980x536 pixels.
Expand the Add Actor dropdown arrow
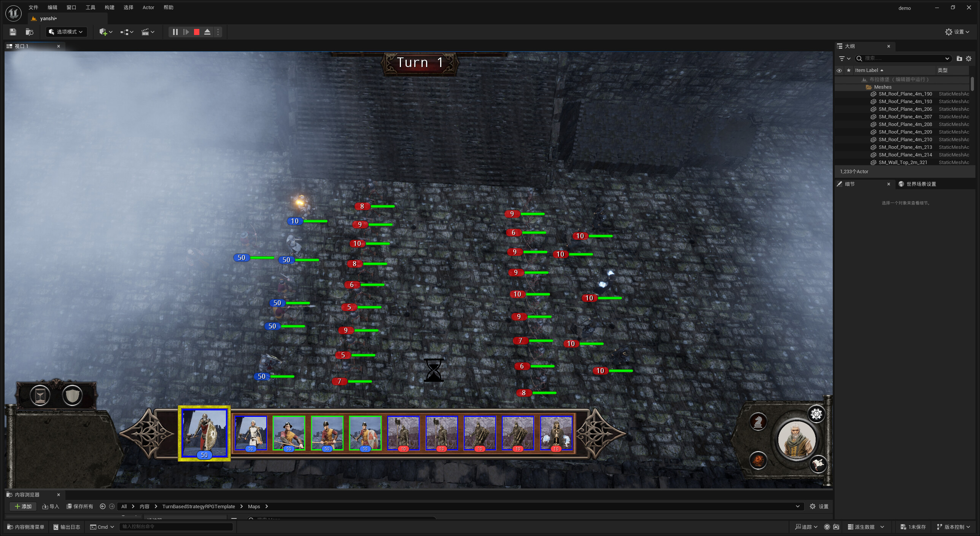(x=111, y=32)
